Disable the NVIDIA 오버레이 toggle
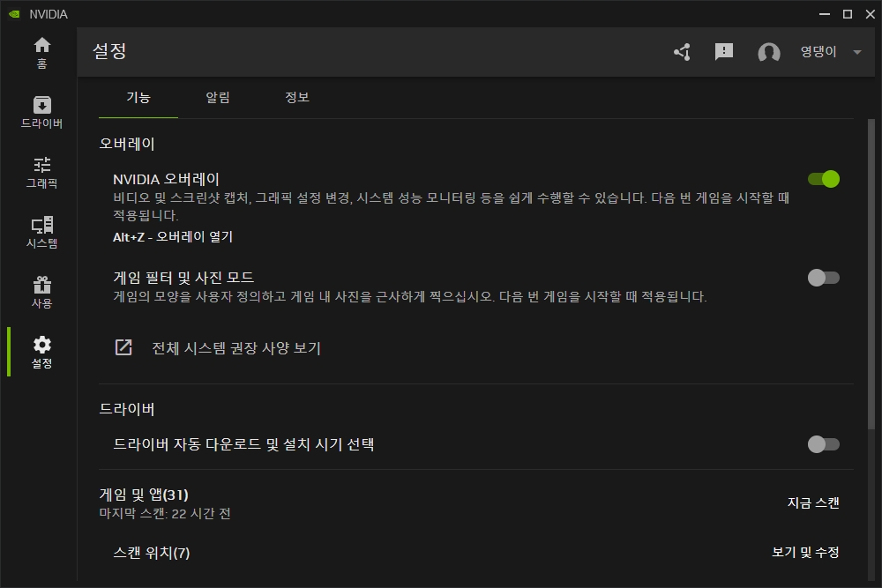Viewport: 882px width, 588px height. (824, 179)
